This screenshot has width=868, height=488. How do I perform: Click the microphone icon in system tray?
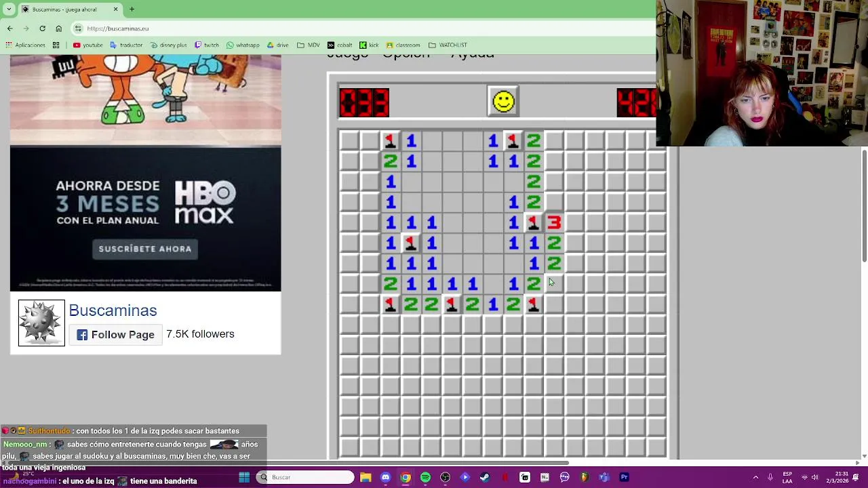tap(770, 477)
